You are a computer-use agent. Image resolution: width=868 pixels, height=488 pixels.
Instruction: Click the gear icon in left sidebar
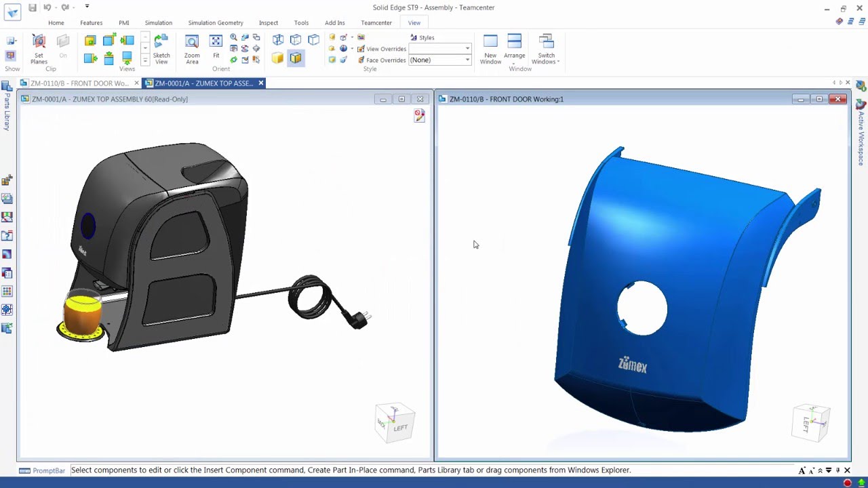pos(7,310)
